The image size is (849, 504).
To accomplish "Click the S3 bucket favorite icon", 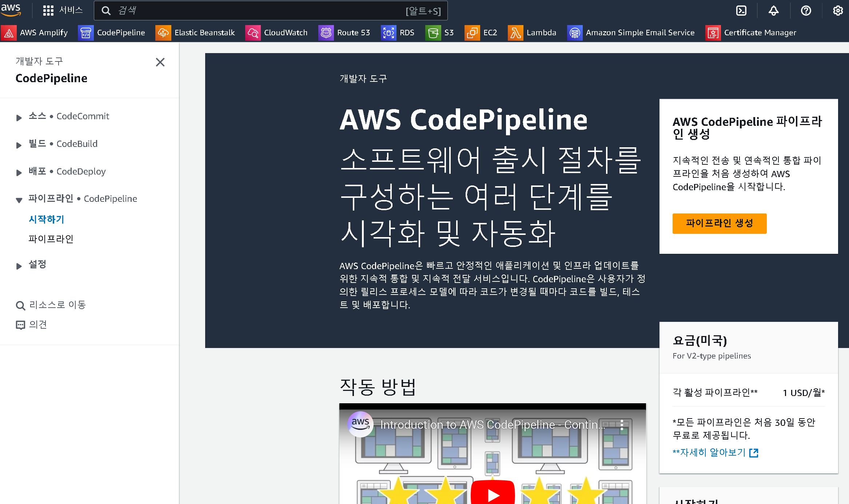I will (433, 33).
